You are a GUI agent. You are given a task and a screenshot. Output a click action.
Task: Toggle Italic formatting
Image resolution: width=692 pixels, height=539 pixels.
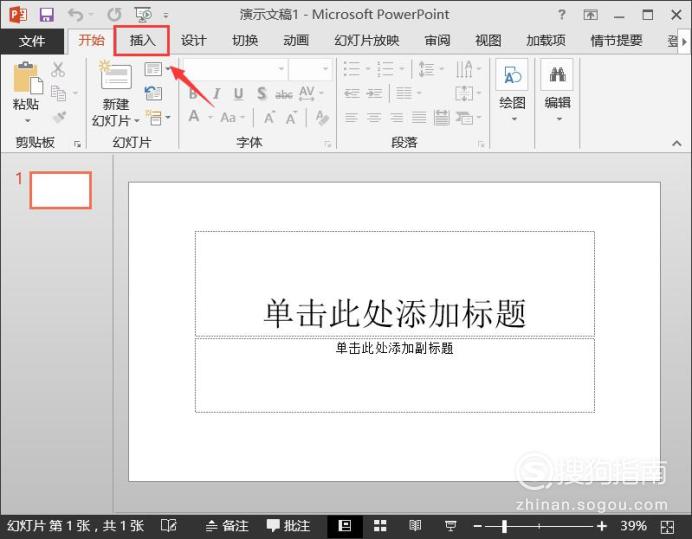point(216,93)
